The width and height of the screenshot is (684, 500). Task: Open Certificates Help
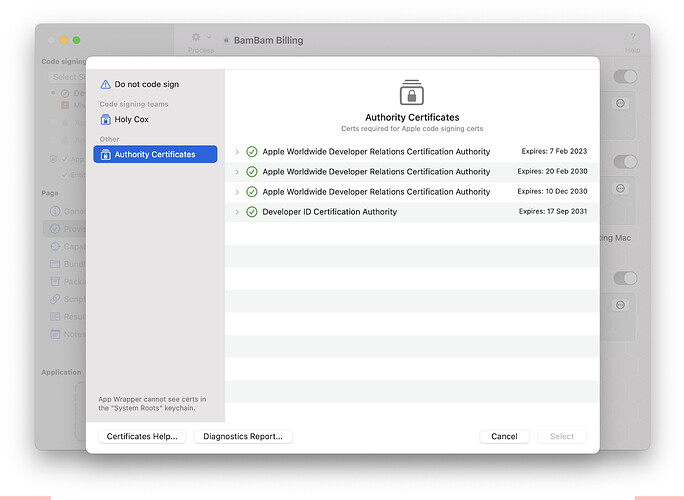click(142, 436)
